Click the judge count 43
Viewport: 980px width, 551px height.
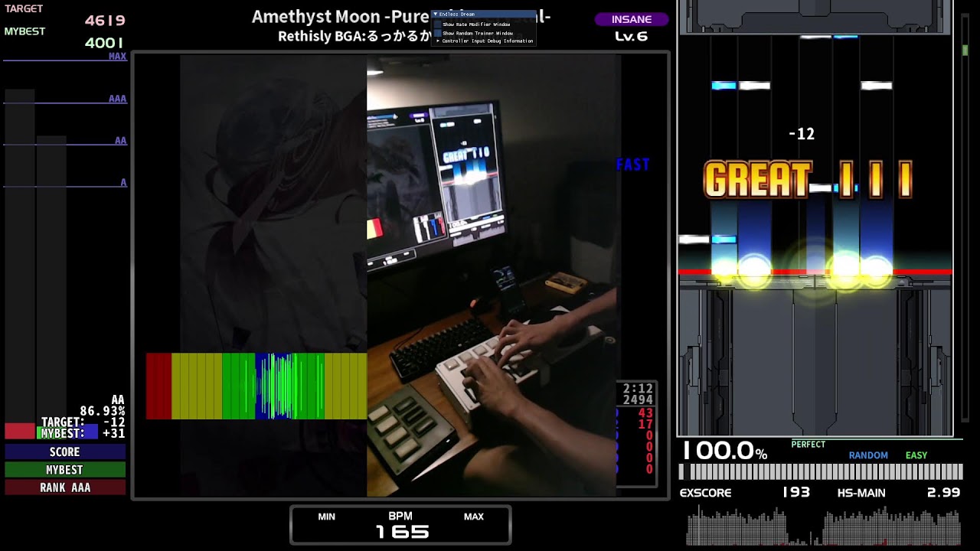[x=645, y=413]
